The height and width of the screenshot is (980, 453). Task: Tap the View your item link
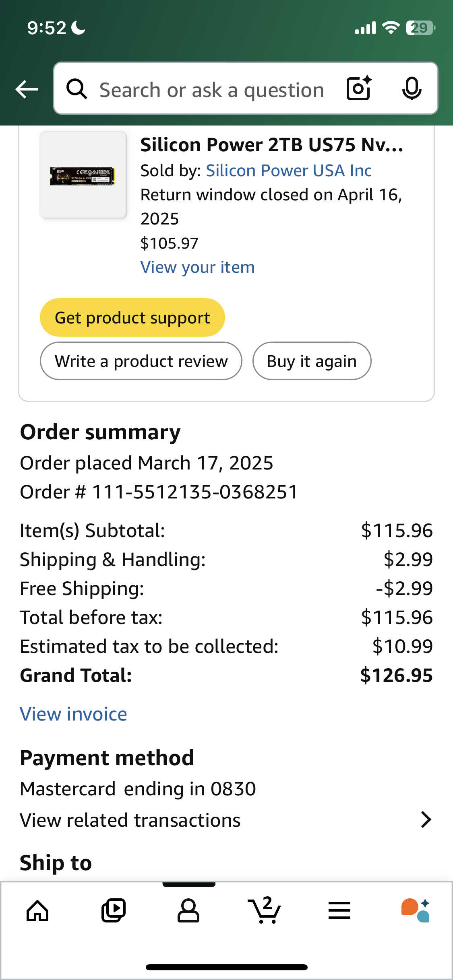(x=197, y=267)
